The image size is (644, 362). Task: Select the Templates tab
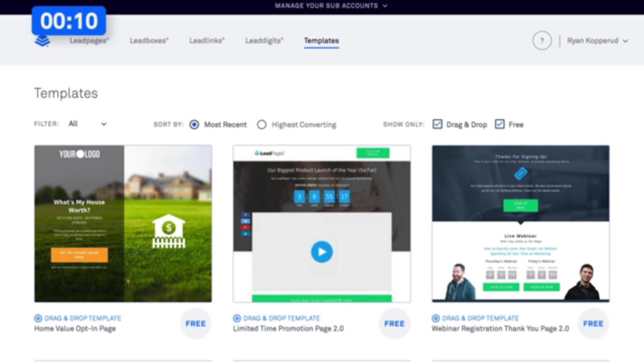point(321,41)
